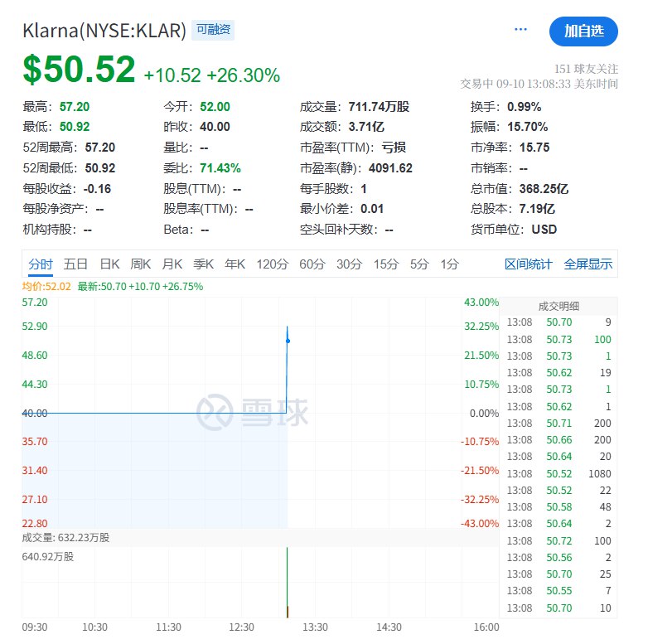The width and height of the screenshot is (648, 644).
Task: Switch to the 五日 five-day tab
Action: pos(75,264)
